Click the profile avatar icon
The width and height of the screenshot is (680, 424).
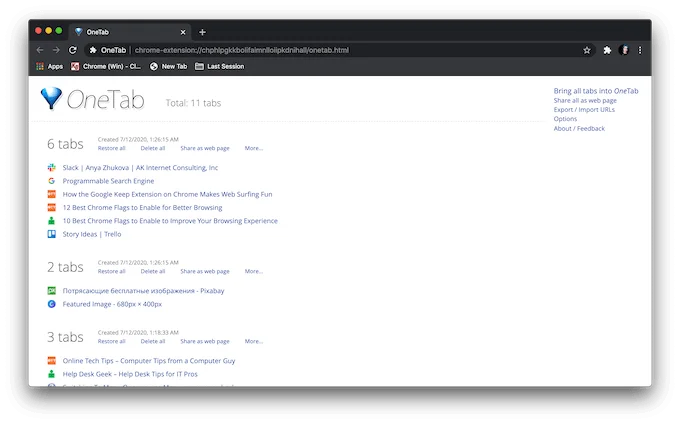click(624, 50)
